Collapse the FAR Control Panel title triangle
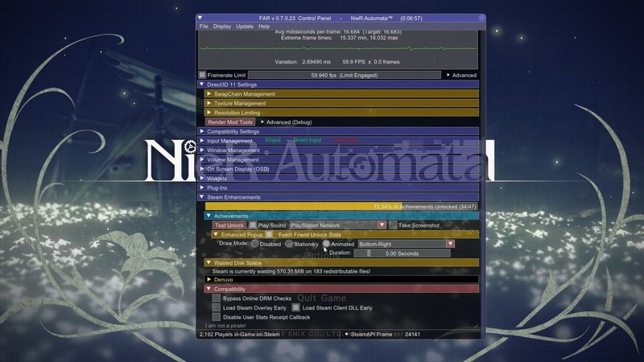 [x=200, y=18]
